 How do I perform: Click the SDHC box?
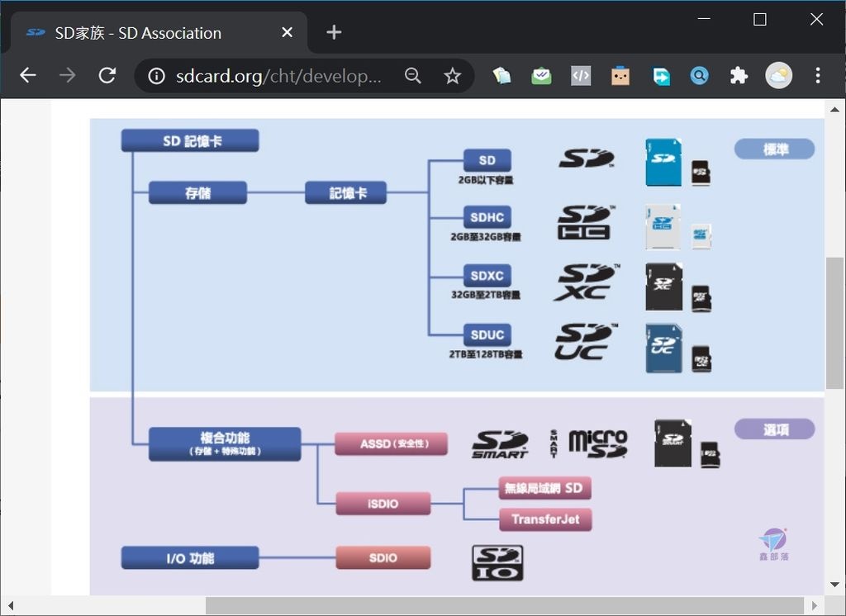coord(487,217)
